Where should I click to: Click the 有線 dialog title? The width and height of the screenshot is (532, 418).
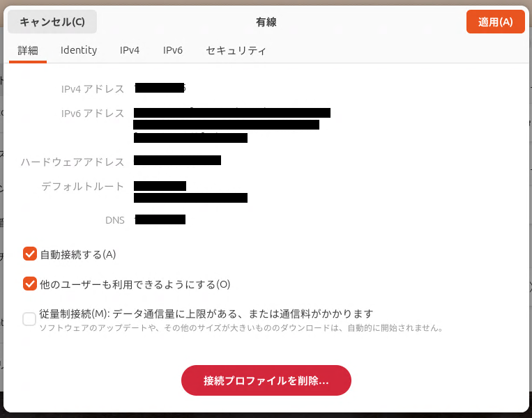[266, 22]
